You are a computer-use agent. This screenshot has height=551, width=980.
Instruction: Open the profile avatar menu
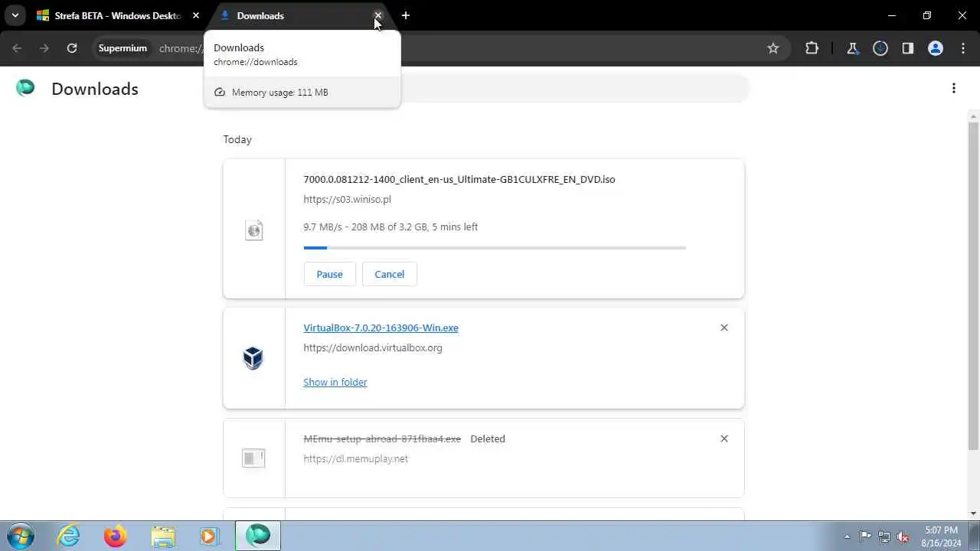tap(936, 48)
